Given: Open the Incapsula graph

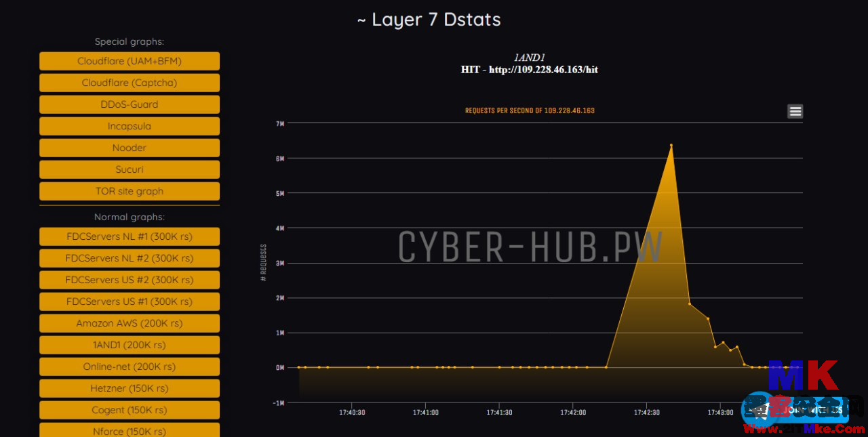Looking at the screenshot, I should point(130,126).
